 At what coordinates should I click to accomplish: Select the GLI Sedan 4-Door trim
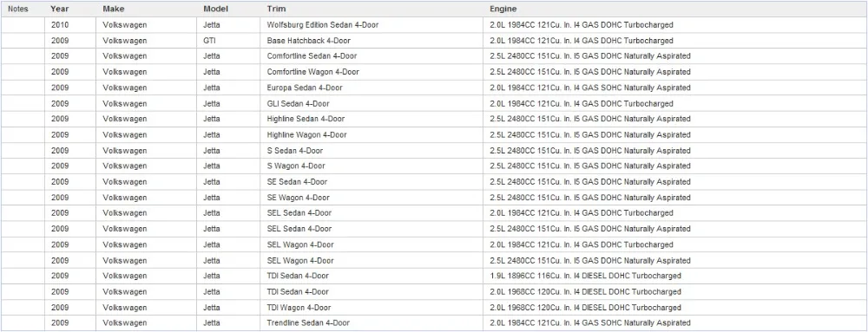pyautogui.click(x=298, y=103)
